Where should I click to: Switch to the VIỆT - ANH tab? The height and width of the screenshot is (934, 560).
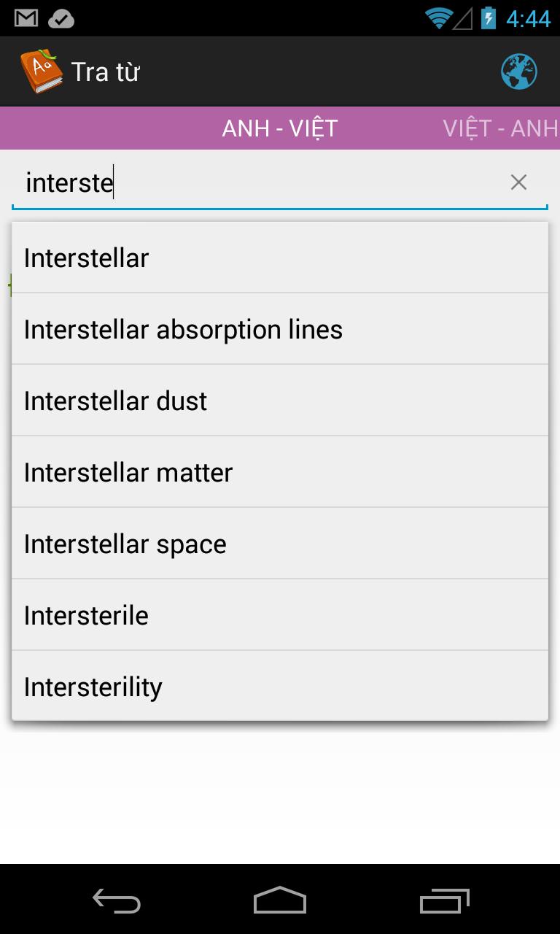[x=500, y=128]
